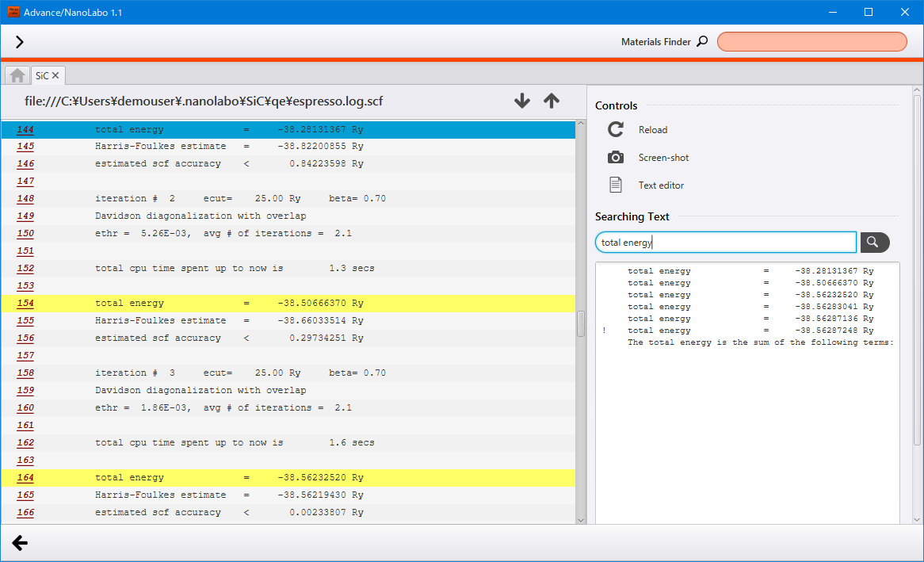Viewport: 924px width, 562px height.
Task: Click Harris-Foulkes estimate -38.82200855 line
Action: tap(288, 147)
